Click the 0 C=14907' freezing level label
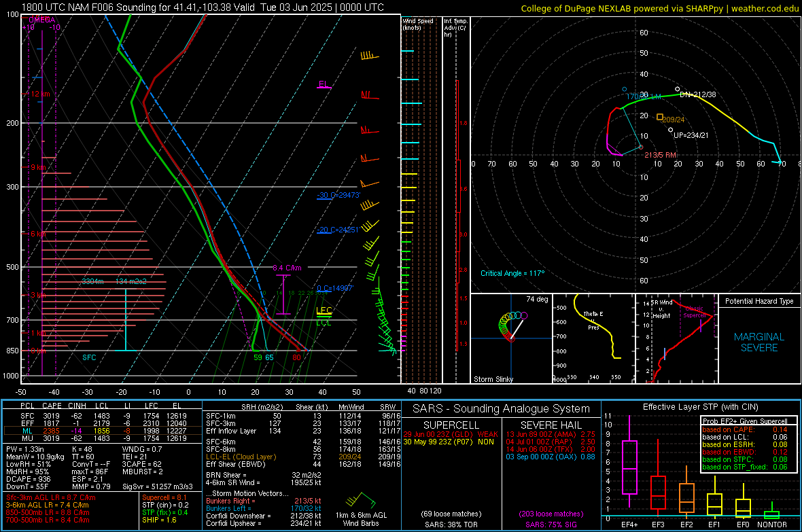The width and height of the screenshot is (802, 532). click(x=334, y=289)
